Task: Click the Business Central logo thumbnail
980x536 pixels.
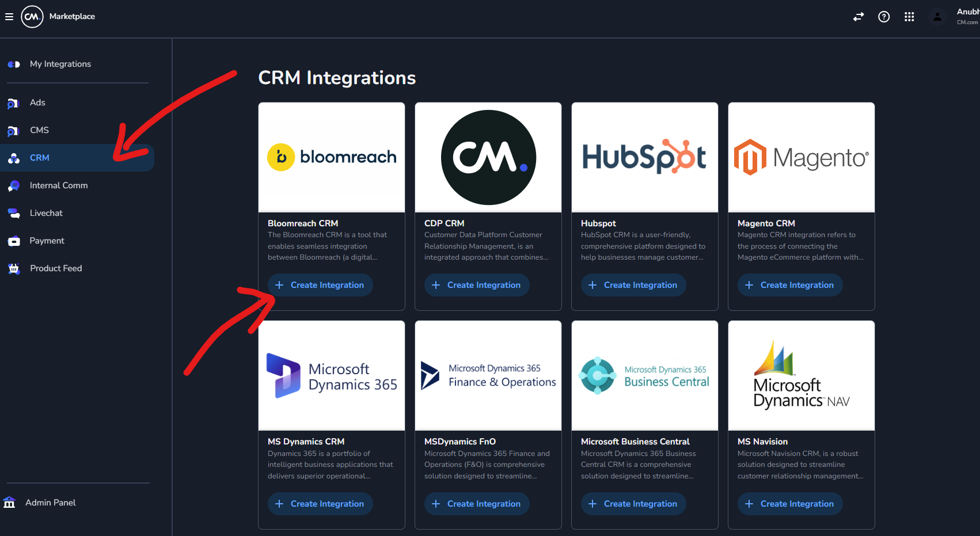Action: (x=645, y=375)
